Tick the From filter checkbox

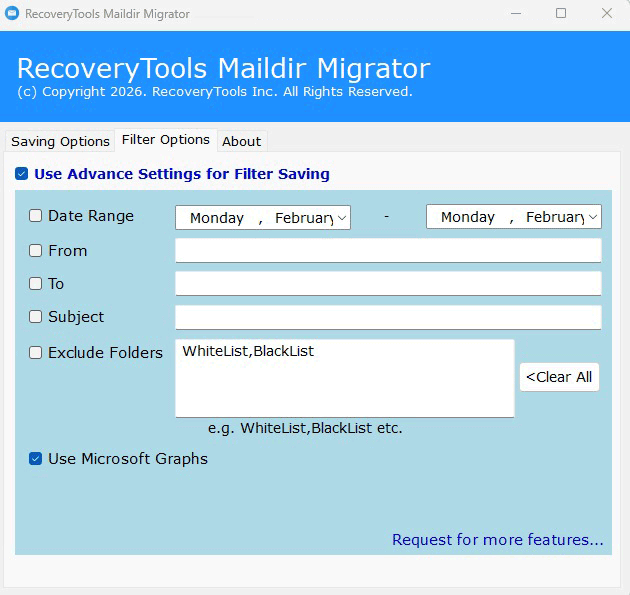(35, 251)
